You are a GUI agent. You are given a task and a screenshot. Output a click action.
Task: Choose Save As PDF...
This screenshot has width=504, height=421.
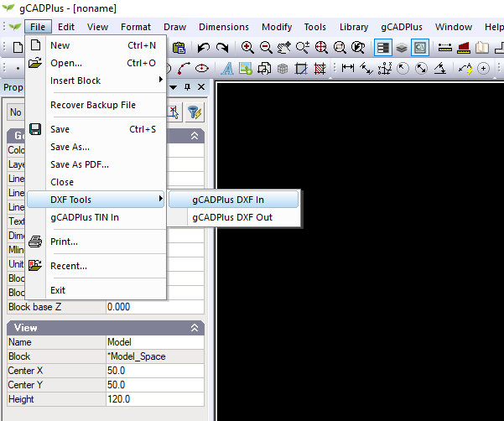tap(96, 164)
